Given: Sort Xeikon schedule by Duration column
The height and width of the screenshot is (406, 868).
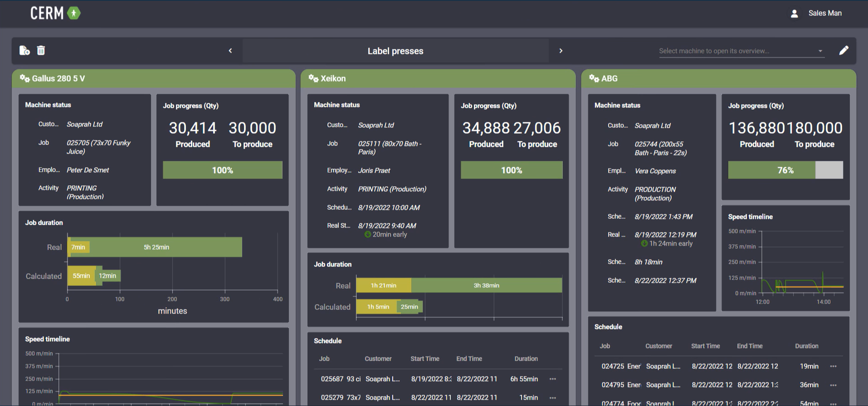Looking at the screenshot, I should [x=526, y=358].
